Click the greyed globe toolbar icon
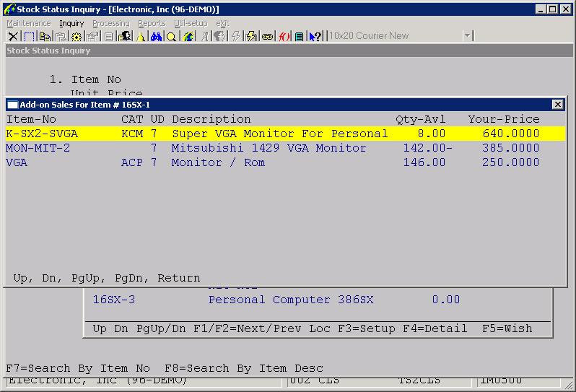 tap(219, 36)
